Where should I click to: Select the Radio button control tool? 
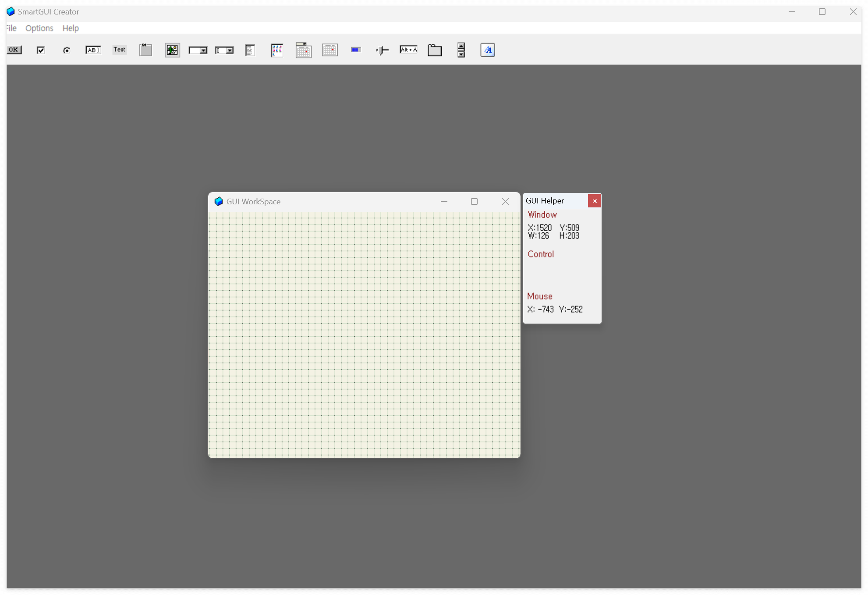point(67,50)
